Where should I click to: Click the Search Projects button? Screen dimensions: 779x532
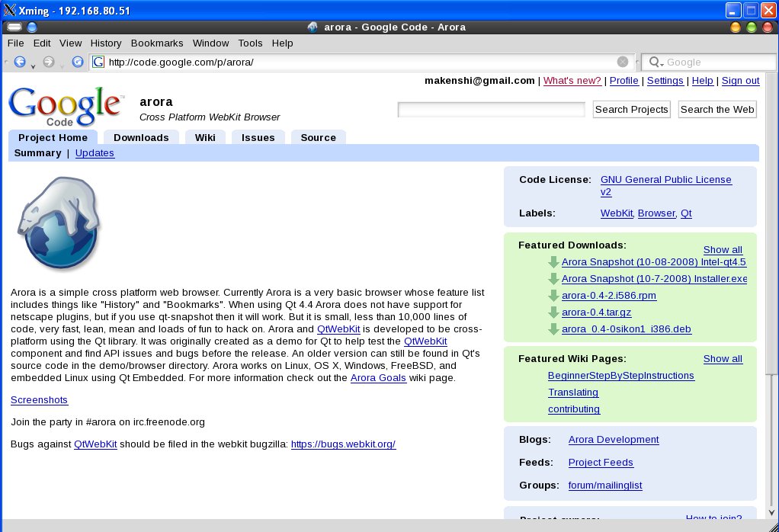pos(631,109)
